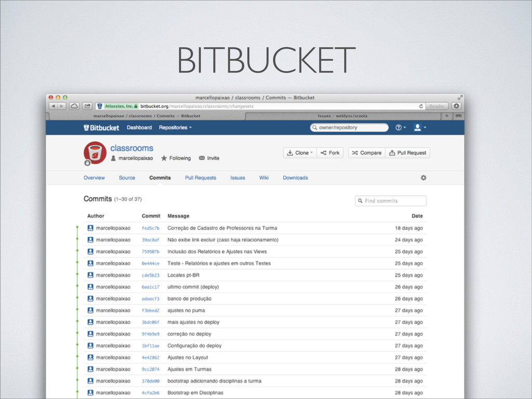The image size is (532, 399).
Task: Open commit 759507b hash link
Action: 150,252
